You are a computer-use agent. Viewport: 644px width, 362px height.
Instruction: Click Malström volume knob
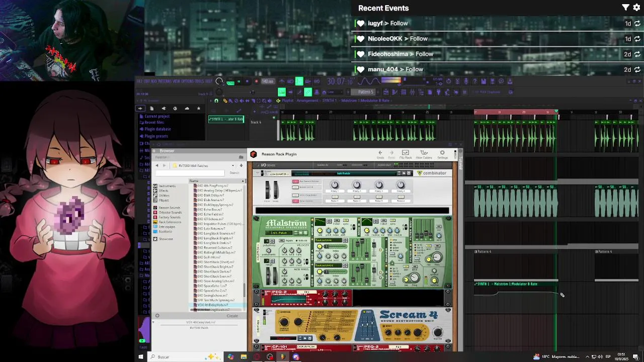[x=435, y=282]
